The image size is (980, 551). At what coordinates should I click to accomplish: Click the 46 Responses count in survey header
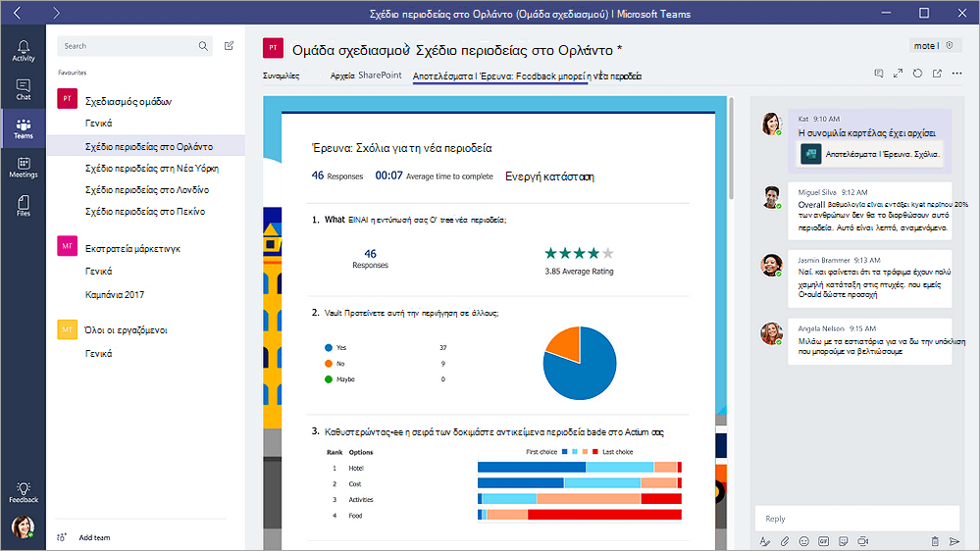tap(336, 176)
